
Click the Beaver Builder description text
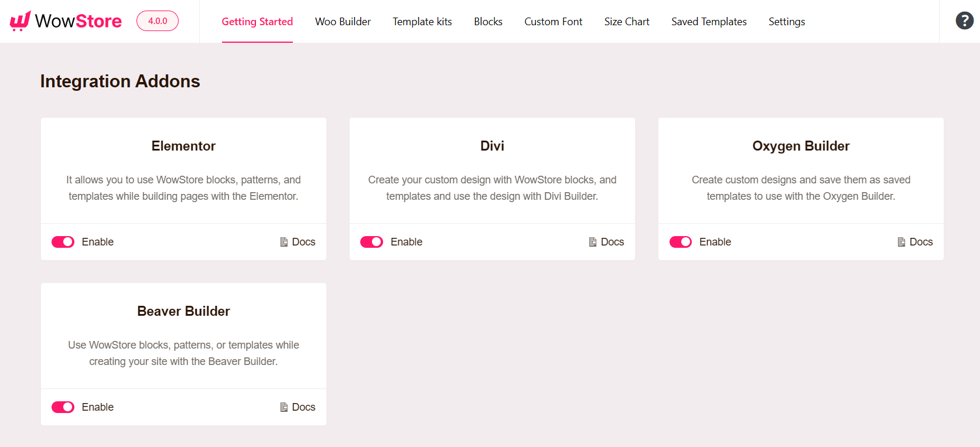point(183,353)
